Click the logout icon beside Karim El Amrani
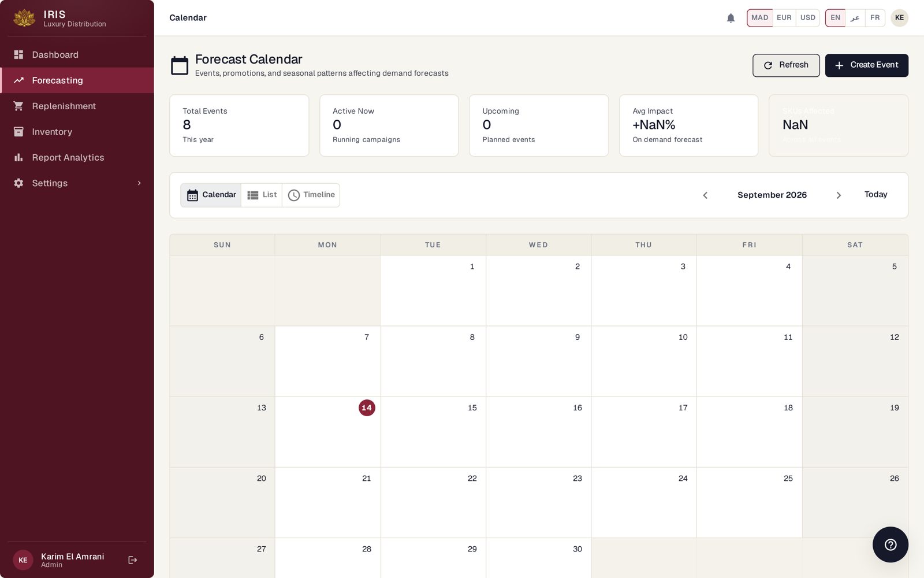Viewport: 924px width, 578px height. click(x=133, y=560)
